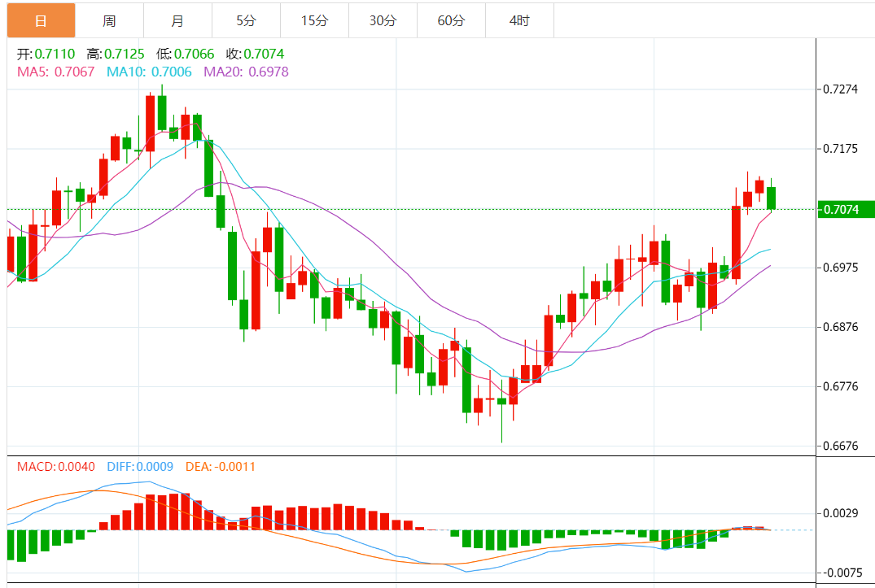Click the MACD:0.0040 indicator label
This screenshot has width=875, height=588.
click(x=56, y=467)
